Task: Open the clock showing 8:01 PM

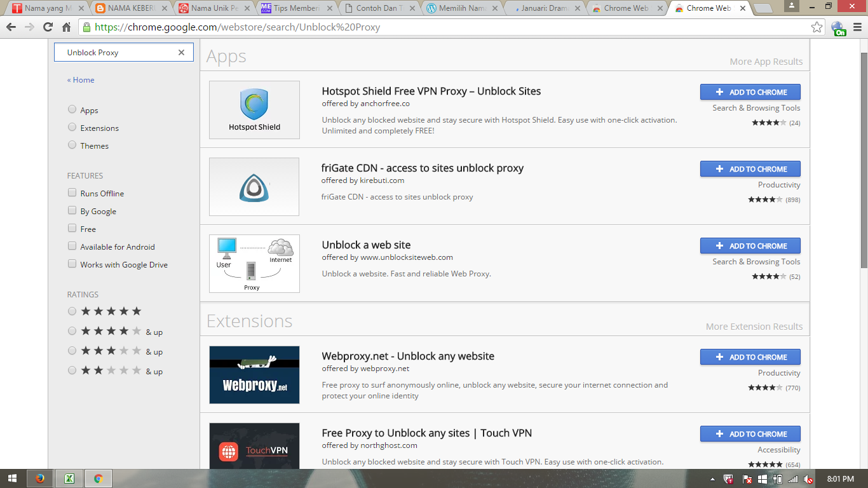Action: (841, 479)
